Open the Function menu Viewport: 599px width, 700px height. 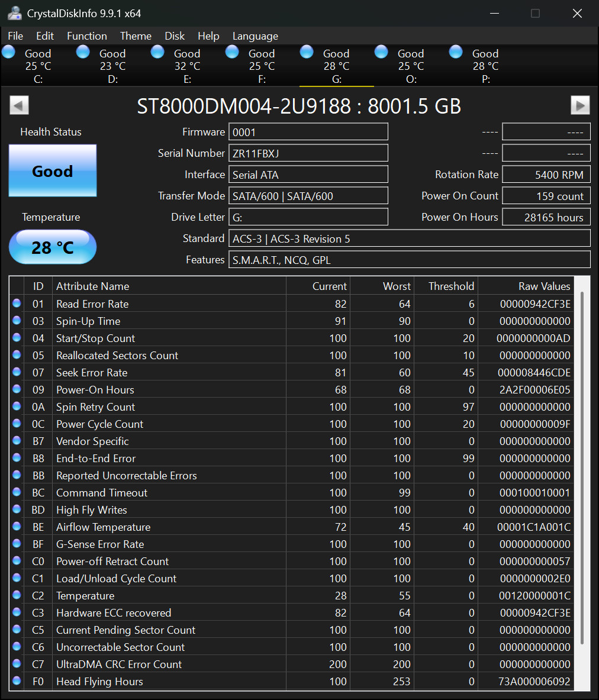87,36
